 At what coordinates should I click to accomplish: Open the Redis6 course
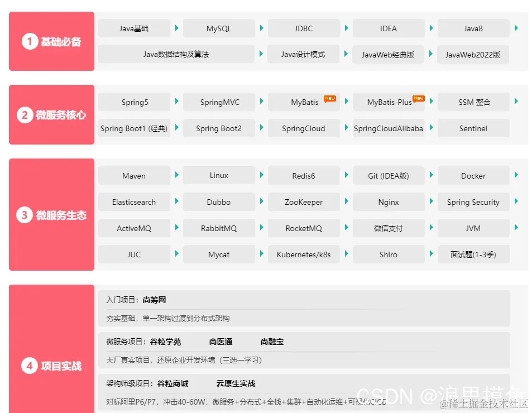click(x=304, y=176)
